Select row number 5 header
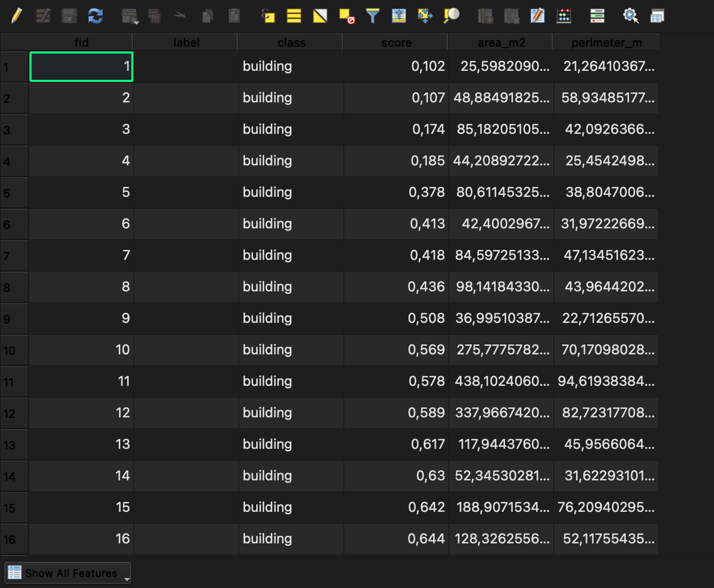Screen dimensions: 714x588 point(14,193)
